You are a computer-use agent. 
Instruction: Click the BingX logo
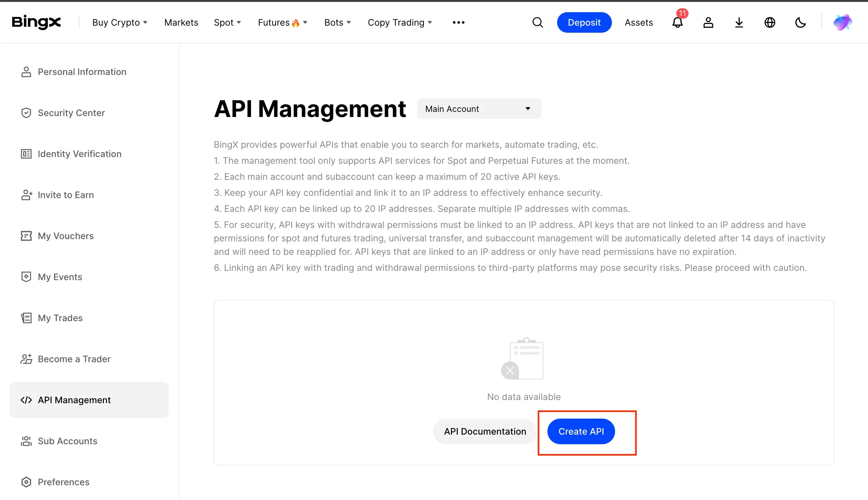pos(36,22)
